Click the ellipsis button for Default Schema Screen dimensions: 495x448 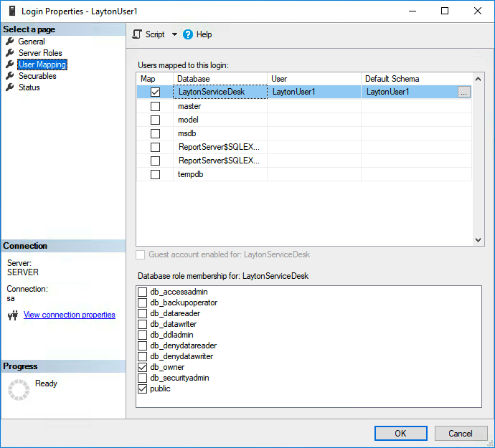463,92
